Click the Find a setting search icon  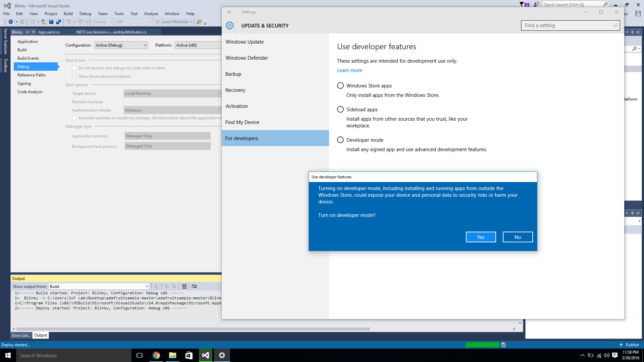click(x=616, y=25)
